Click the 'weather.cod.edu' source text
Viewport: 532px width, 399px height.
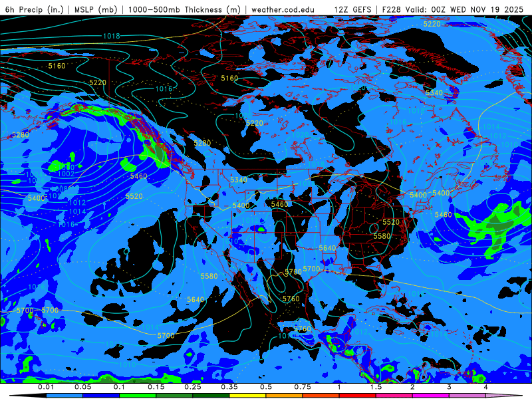coord(283,9)
